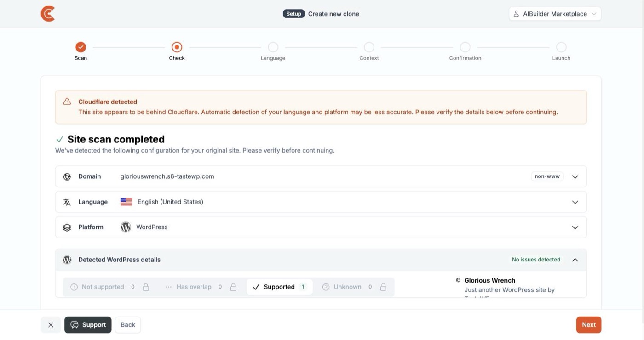The image size is (644, 340).
Task: Click the orange C logo
Action: pyautogui.click(x=48, y=14)
